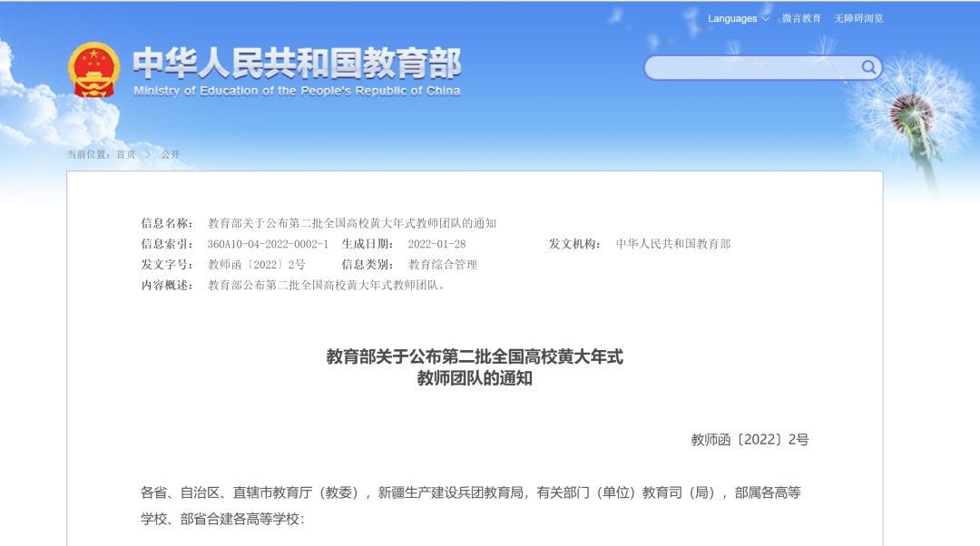The width and height of the screenshot is (980, 546).
Task: Open the 无障碍浏览 link
Action: [858, 19]
